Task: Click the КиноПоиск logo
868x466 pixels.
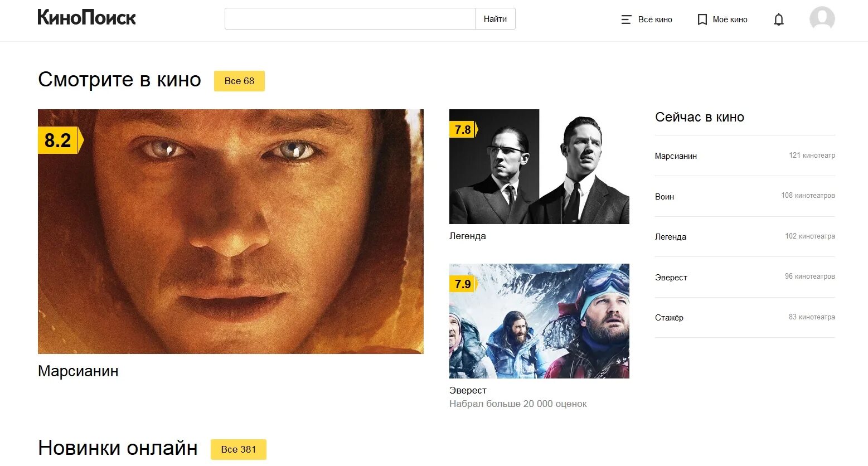Action: (x=86, y=18)
